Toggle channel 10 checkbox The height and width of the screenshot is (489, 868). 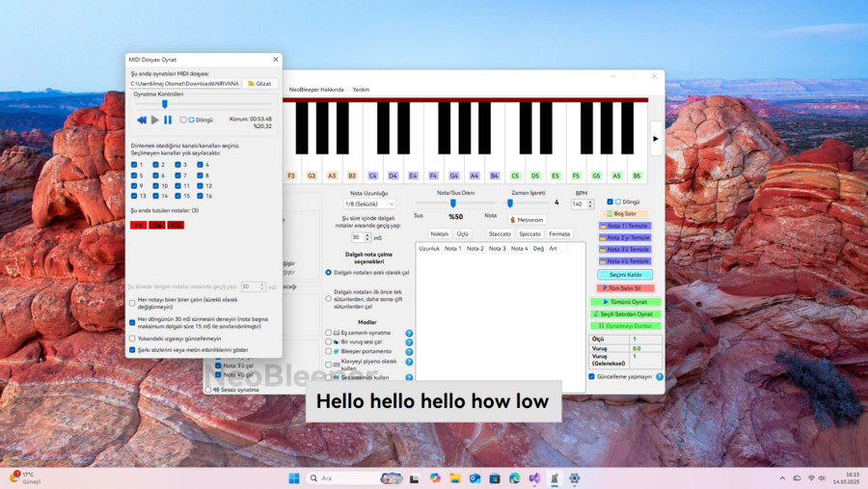click(156, 185)
